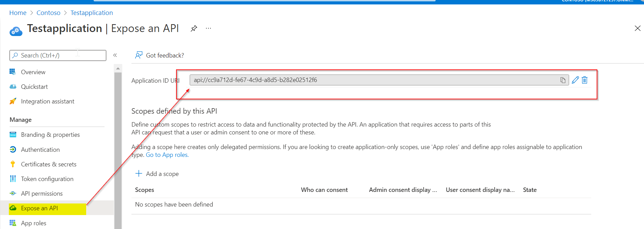
Task: Click the API permissions icon
Action: pos(13,193)
